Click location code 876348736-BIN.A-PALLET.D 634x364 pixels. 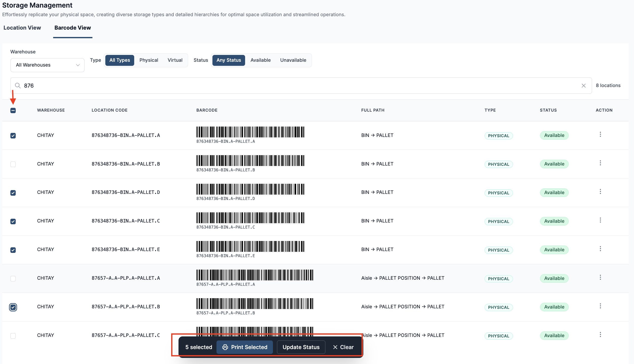pos(126,192)
